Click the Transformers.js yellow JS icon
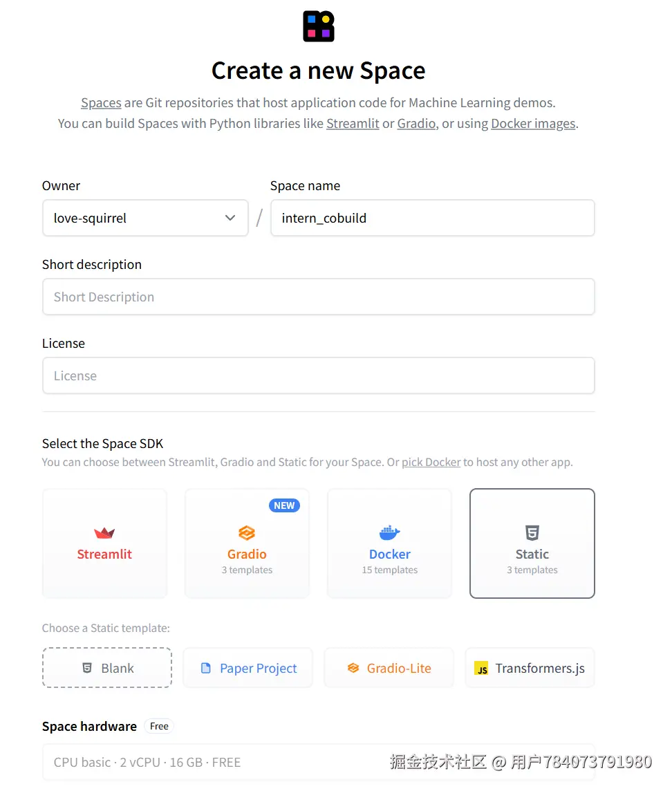 (481, 669)
